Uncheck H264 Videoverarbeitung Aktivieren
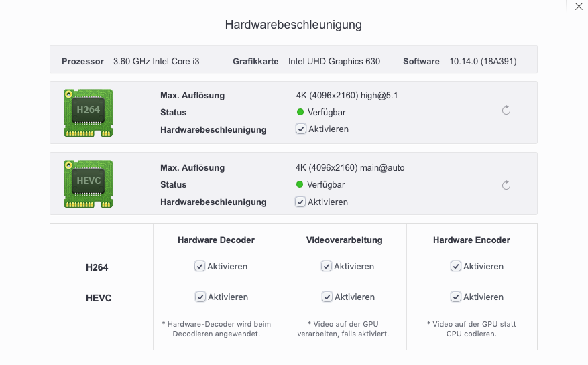588x365 pixels. click(x=327, y=266)
